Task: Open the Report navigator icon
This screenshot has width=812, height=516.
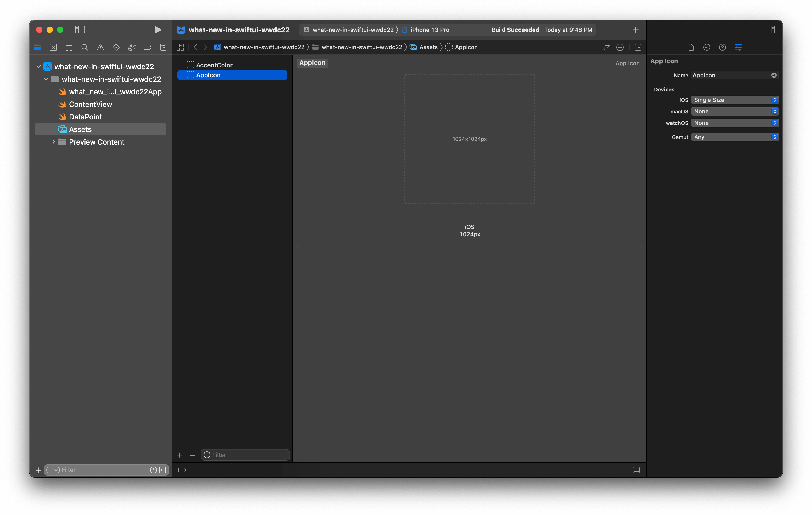Action: pos(163,48)
